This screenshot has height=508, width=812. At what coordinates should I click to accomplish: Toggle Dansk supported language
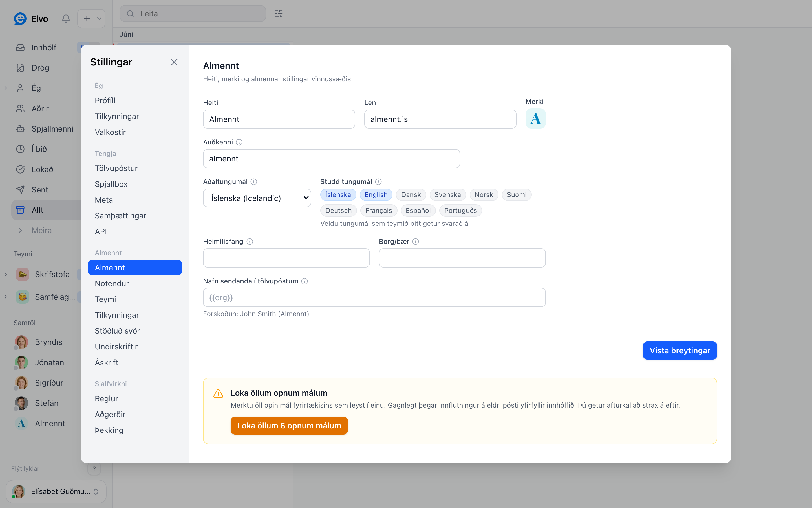[x=411, y=194]
